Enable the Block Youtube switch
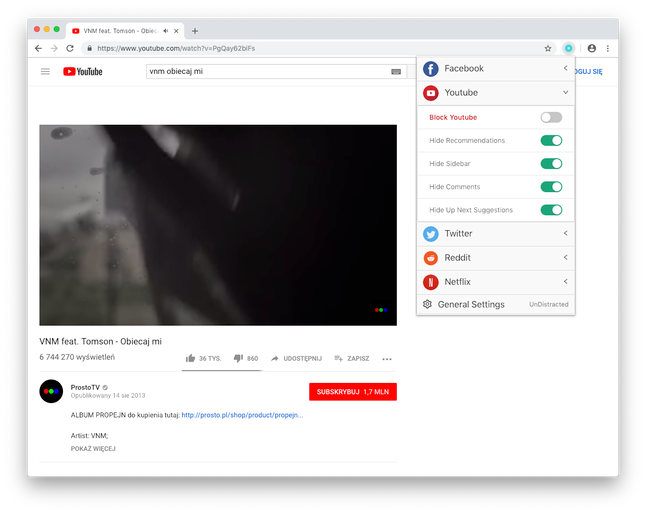The image size is (646, 513). tap(551, 117)
